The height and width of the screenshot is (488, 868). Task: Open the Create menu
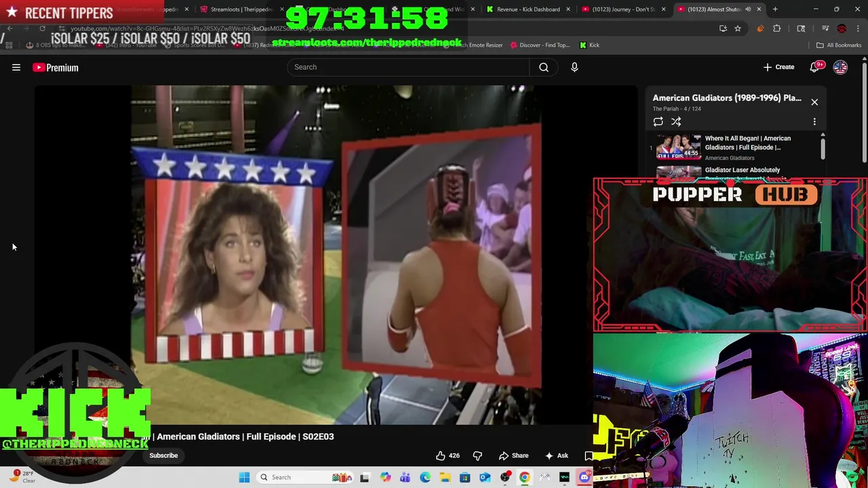coord(778,67)
